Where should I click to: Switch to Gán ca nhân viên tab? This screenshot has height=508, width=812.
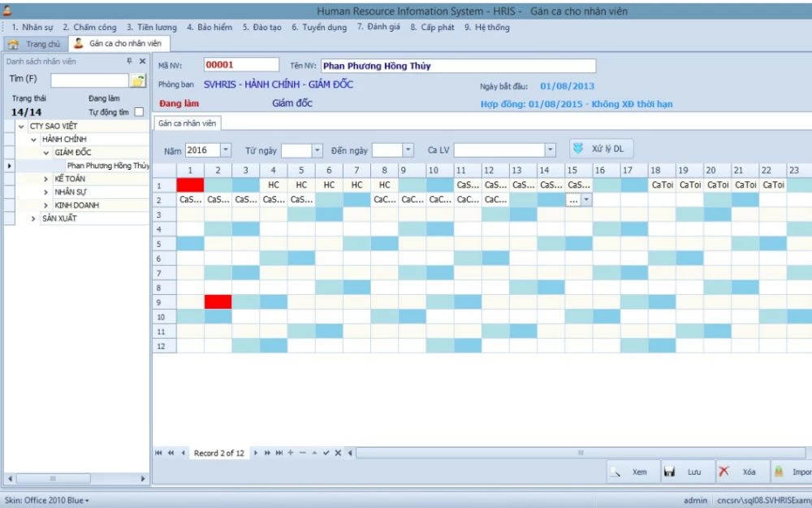(x=187, y=123)
